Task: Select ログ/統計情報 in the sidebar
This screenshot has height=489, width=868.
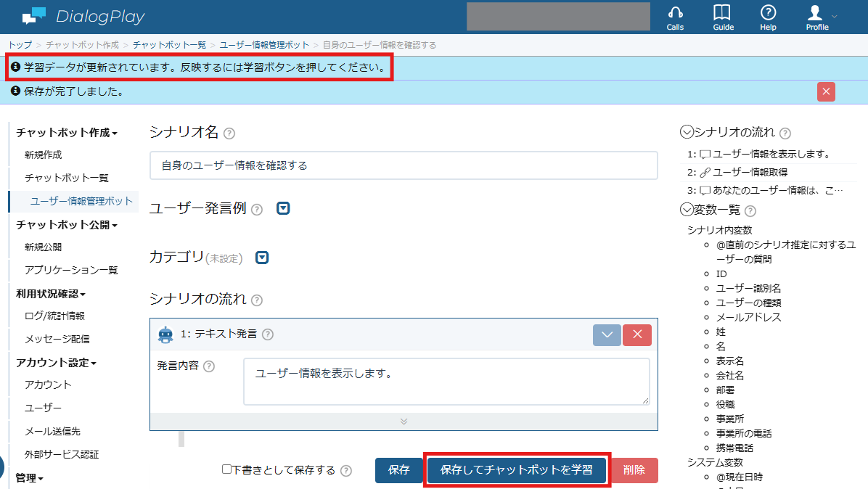Action: pos(54,316)
